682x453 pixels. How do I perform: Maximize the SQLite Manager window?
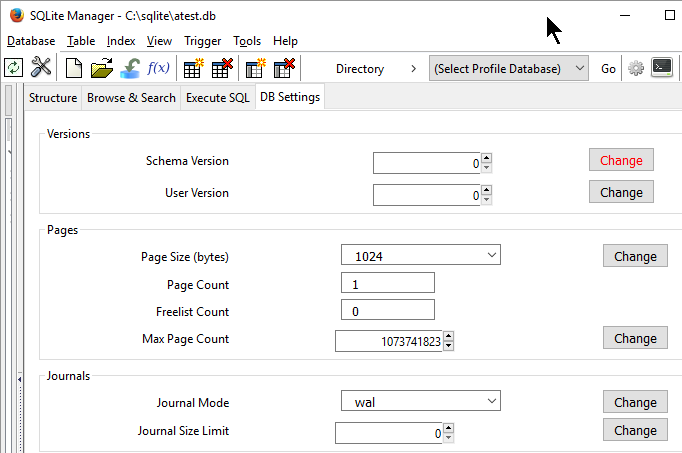[x=670, y=15]
